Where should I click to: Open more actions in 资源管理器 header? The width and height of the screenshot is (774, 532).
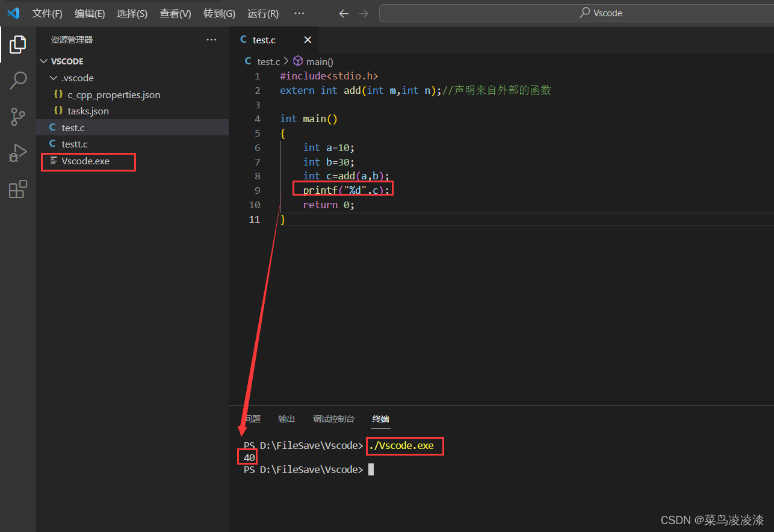click(211, 40)
